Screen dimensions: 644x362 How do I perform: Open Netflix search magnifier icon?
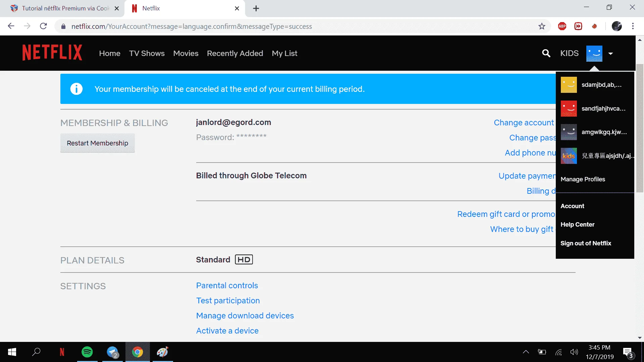[546, 53]
